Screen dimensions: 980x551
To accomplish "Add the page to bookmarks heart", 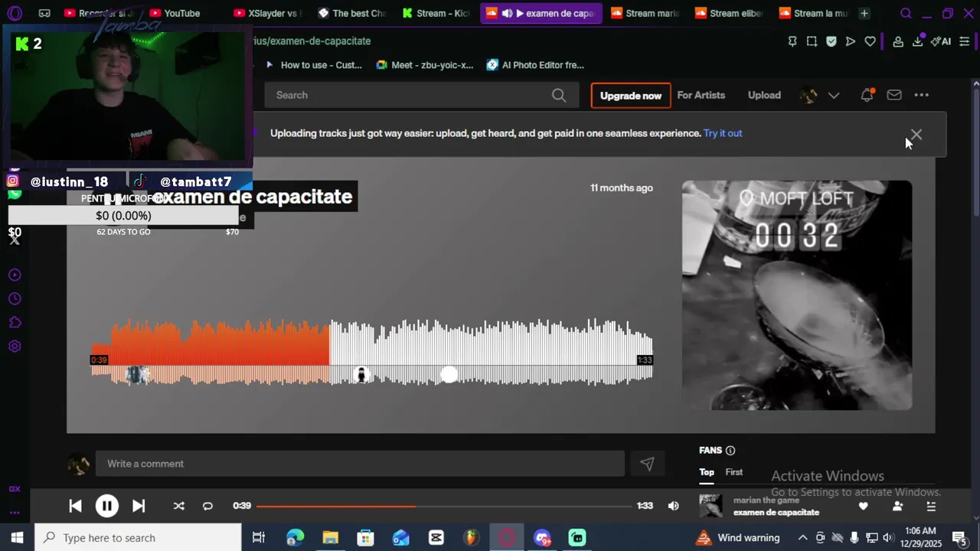I will click(871, 41).
